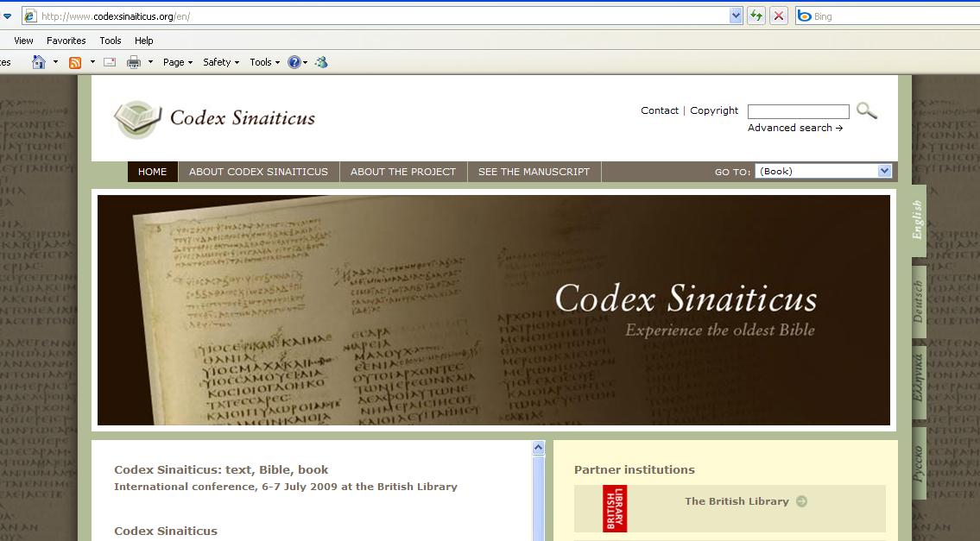Open the Contact link

(659, 110)
